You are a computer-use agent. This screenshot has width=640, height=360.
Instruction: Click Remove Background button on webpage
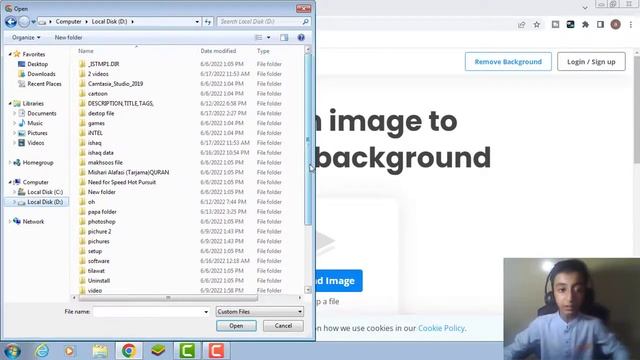508,62
